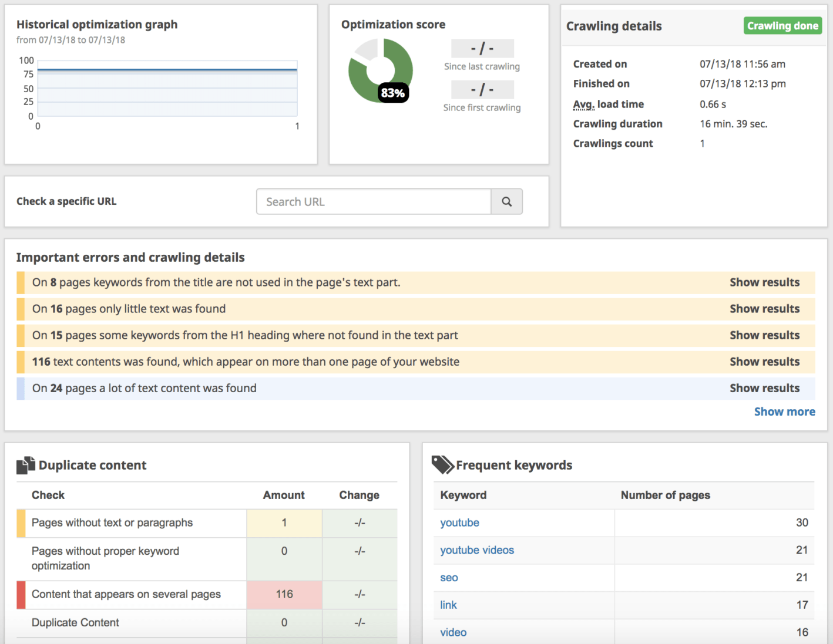Click the Crawling done status badge
This screenshot has height=644, width=833.
coord(782,26)
